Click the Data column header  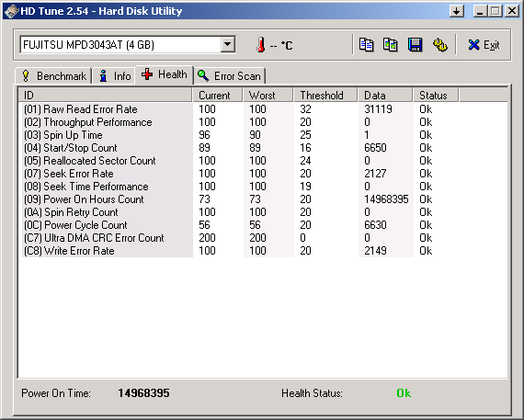385,96
